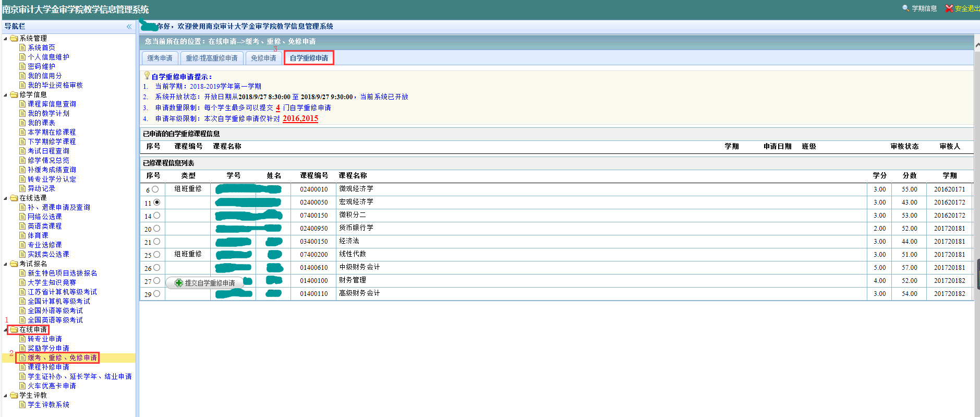Select radio button for 高级财务会计 row
980x417 pixels.
coord(156,294)
